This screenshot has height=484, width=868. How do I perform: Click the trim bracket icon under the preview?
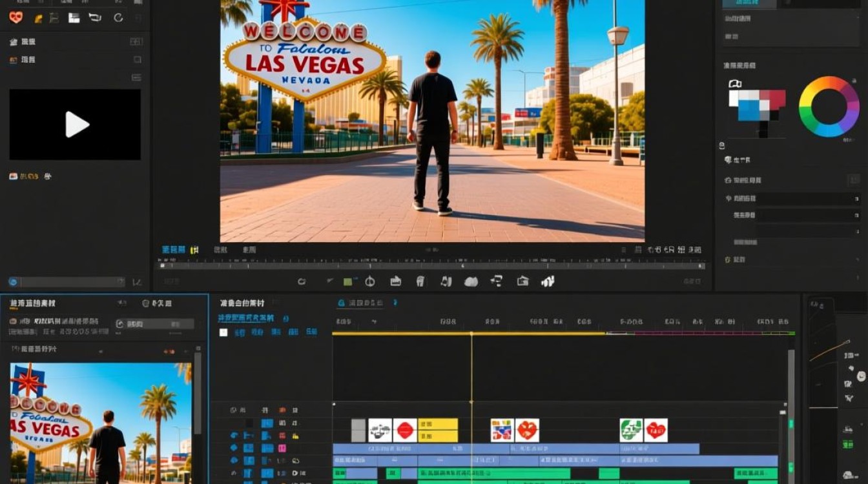[497, 281]
